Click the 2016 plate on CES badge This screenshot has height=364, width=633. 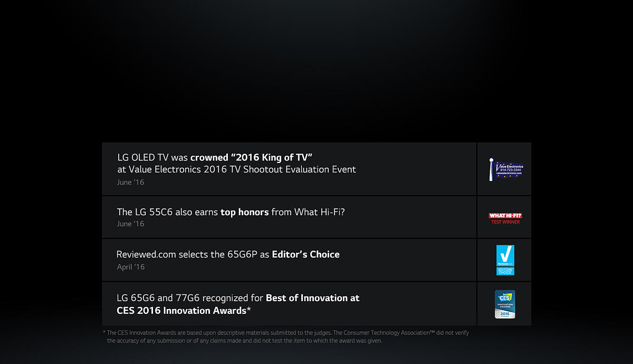point(505,314)
